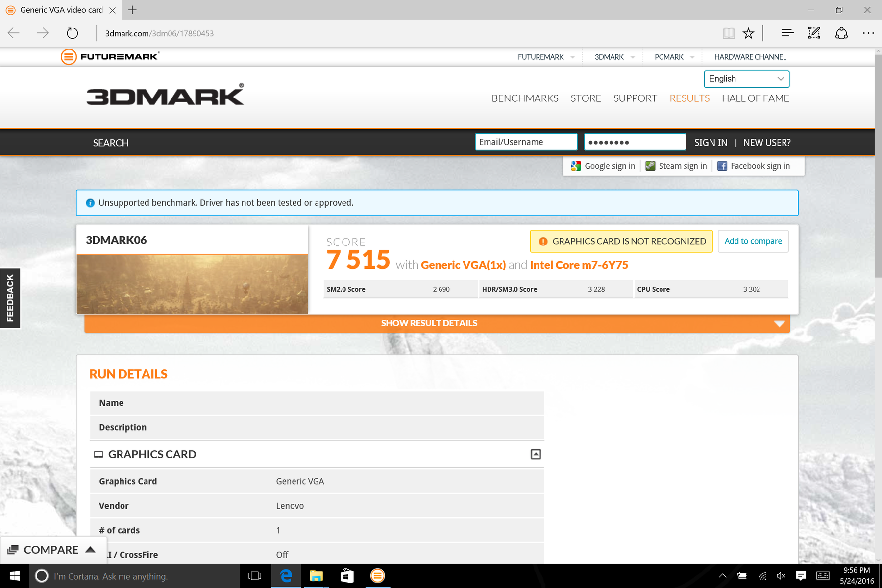Open the STORE menu item
882x588 pixels.
586,98
